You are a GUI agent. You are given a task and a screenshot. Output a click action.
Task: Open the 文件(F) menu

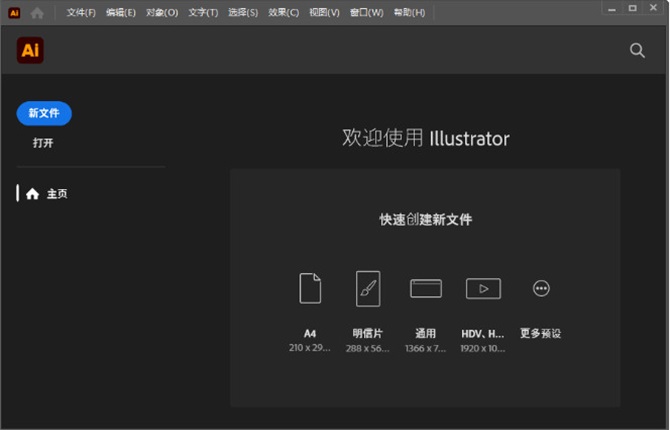pyautogui.click(x=81, y=13)
